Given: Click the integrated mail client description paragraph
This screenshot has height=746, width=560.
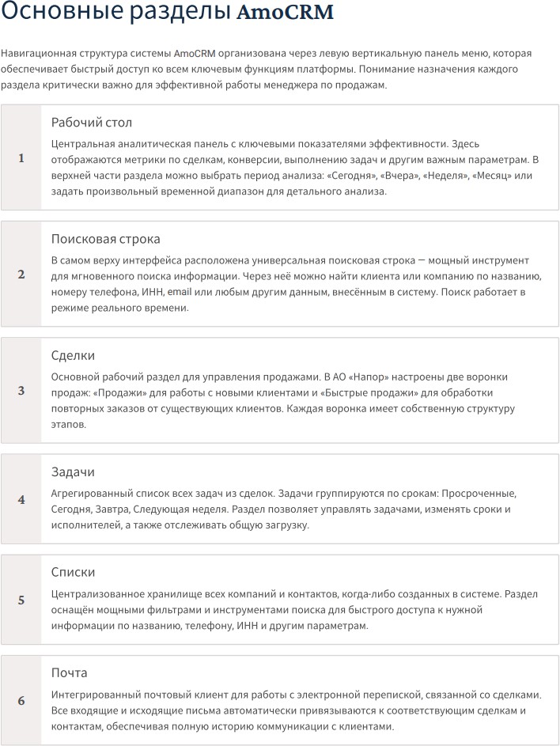Looking at the screenshot, I should 294,710.
